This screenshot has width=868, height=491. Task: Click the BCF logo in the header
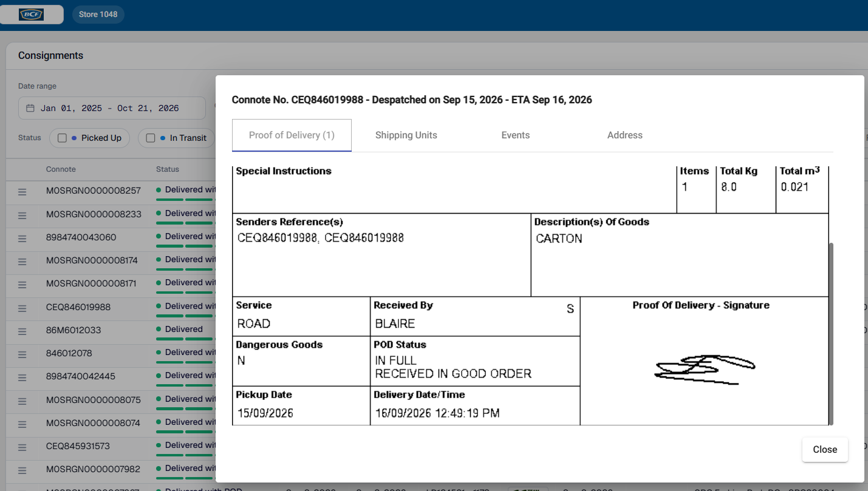(x=30, y=15)
